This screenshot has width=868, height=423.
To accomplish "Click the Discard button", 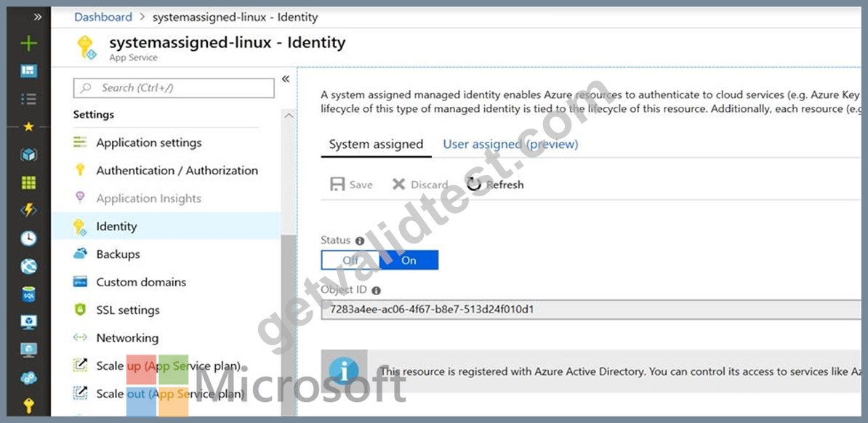I will (420, 185).
